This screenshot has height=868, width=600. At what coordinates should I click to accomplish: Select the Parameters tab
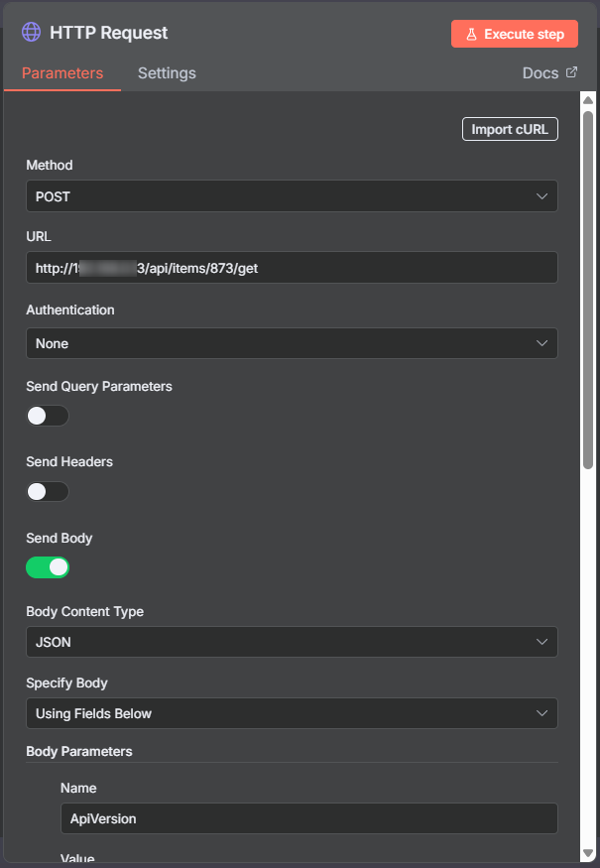(x=62, y=73)
